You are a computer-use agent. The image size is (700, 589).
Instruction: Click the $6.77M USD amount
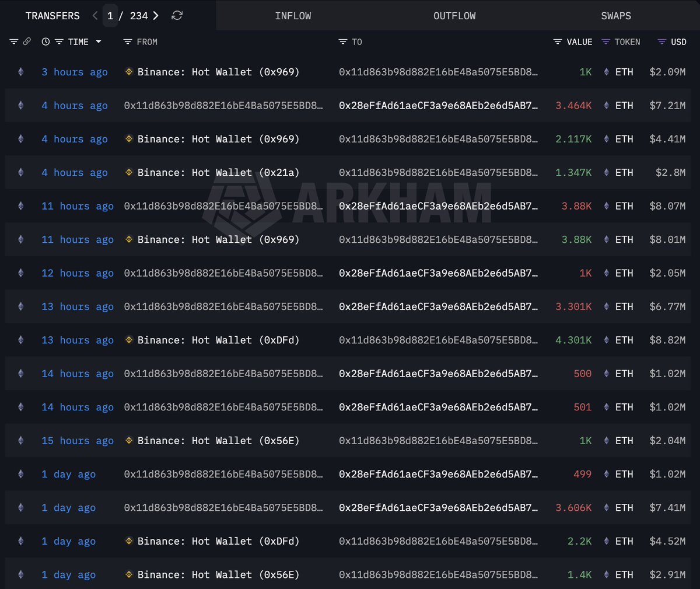[x=667, y=306]
